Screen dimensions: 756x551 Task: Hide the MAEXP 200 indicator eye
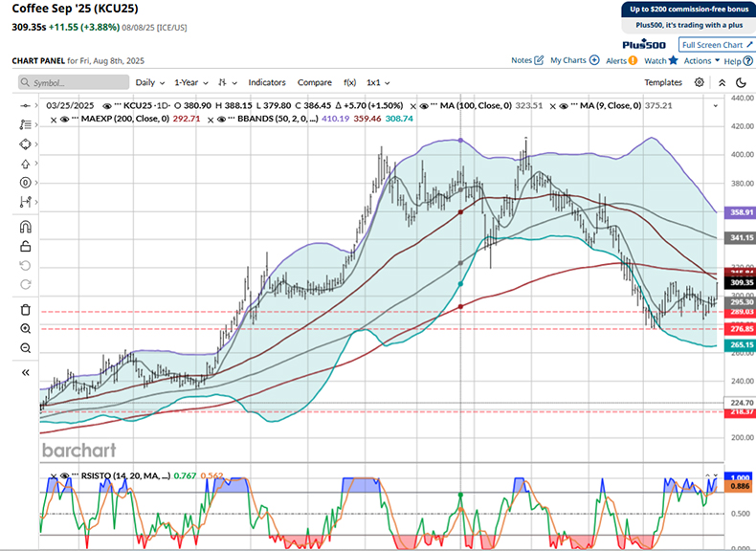point(66,119)
